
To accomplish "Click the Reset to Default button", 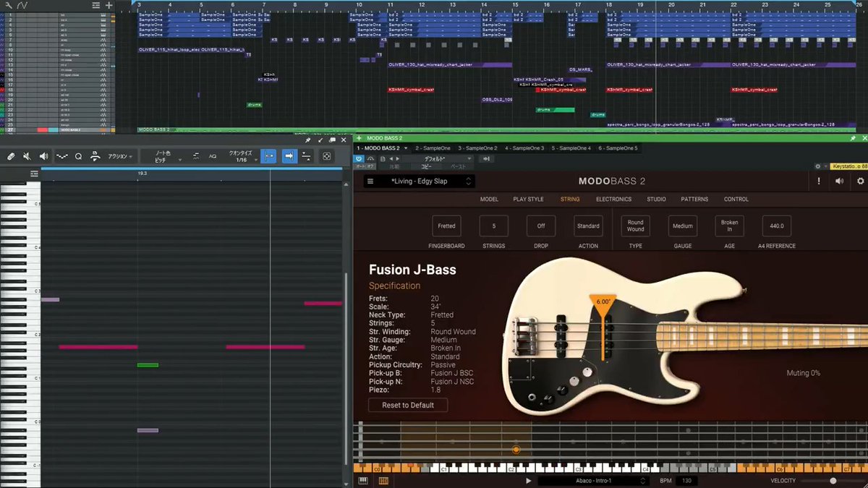I will pos(408,406).
